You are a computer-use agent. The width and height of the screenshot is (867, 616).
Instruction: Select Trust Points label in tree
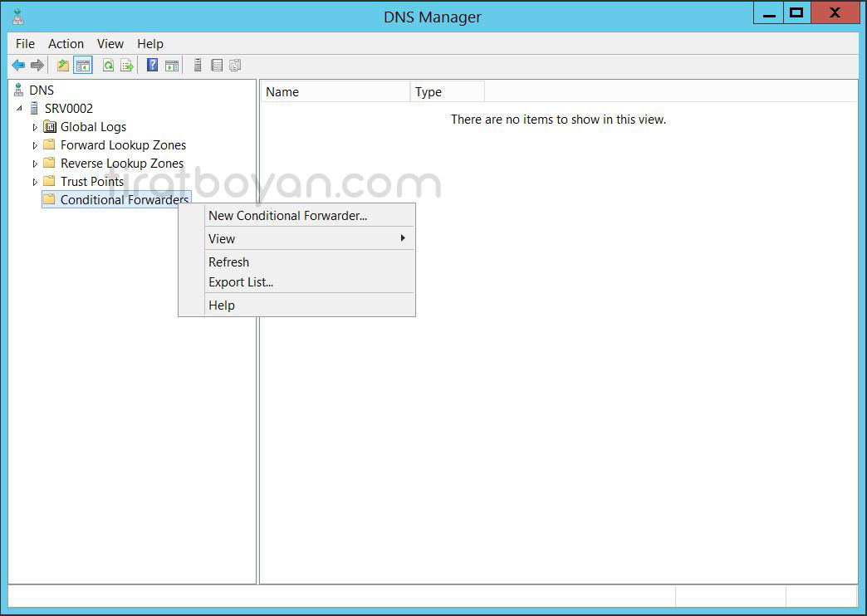92,181
